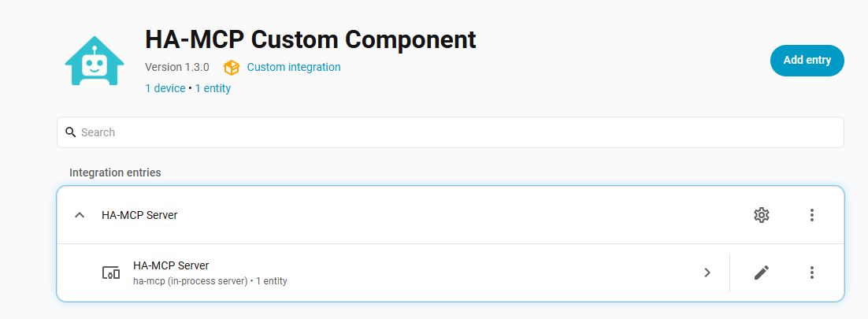Collapse the HA-MCP Server integration entry
This screenshot has width=868, height=319.
coord(80,215)
